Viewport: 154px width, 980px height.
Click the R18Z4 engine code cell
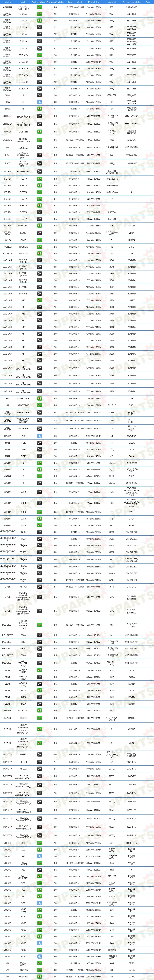click(x=132, y=240)
